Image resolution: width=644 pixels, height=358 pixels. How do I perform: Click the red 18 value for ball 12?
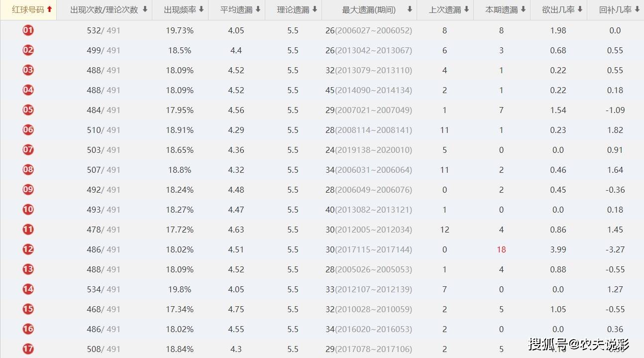click(501, 249)
